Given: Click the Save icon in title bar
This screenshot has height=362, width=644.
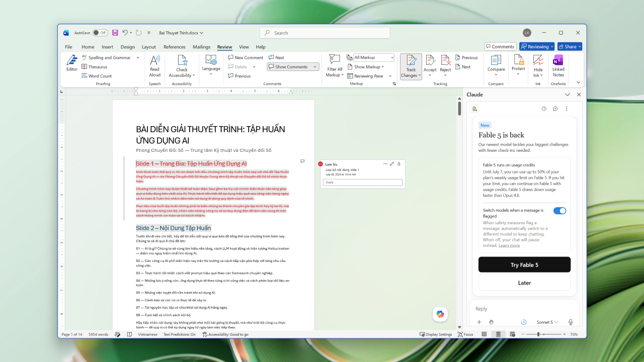Looking at the screenshot, I should pyautogui.click(x=115, y=33).
